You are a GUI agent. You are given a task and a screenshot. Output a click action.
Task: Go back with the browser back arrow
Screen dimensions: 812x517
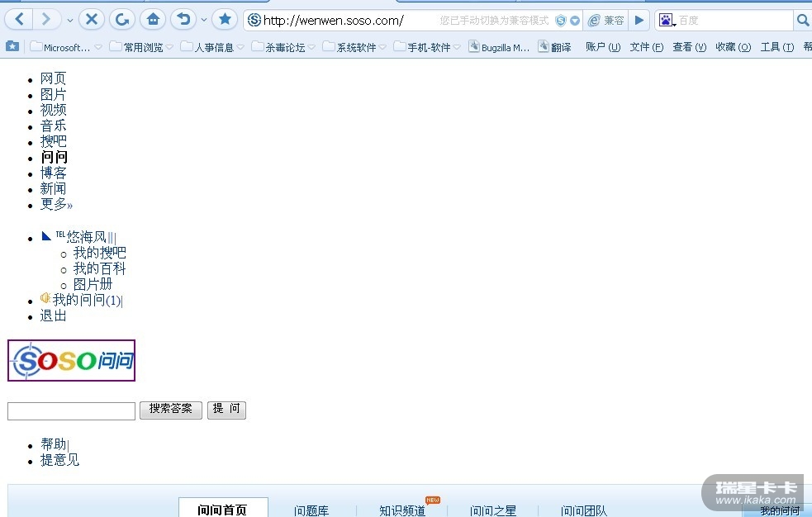pos(19,20)
